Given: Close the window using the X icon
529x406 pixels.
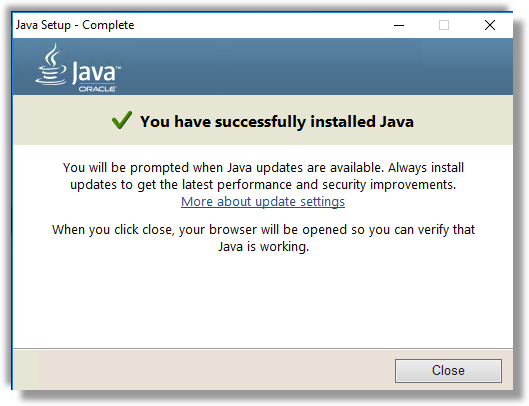Looking at the screenshot, I should [x=490, y=25].
